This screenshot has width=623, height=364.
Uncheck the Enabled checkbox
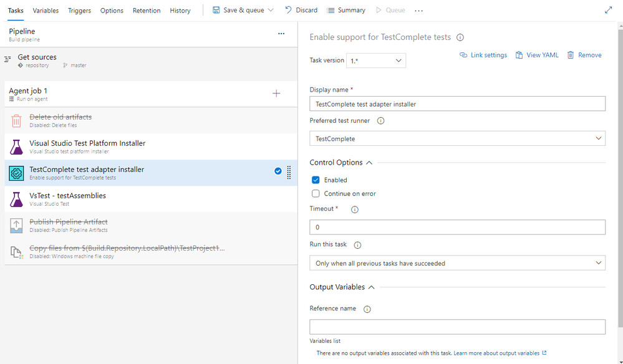click(316, 180)
